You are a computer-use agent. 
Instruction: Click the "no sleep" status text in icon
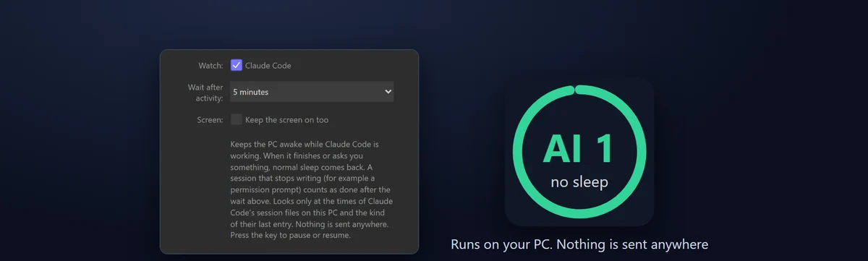click(579, 182)
